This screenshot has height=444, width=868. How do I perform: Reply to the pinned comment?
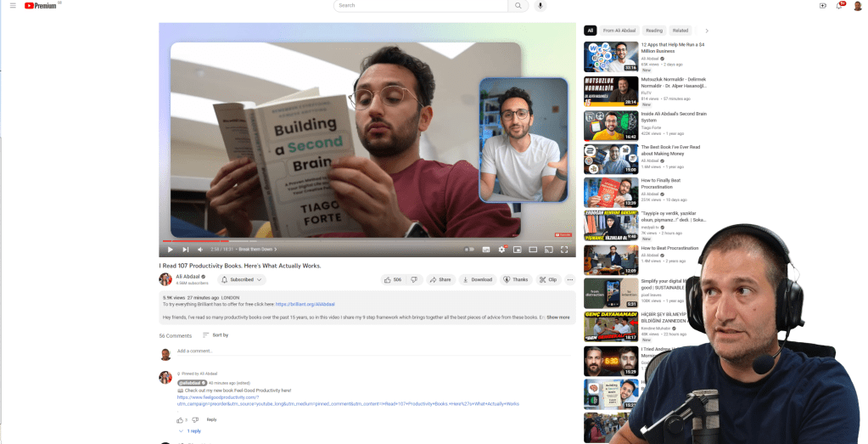click(x=211, y=419)
